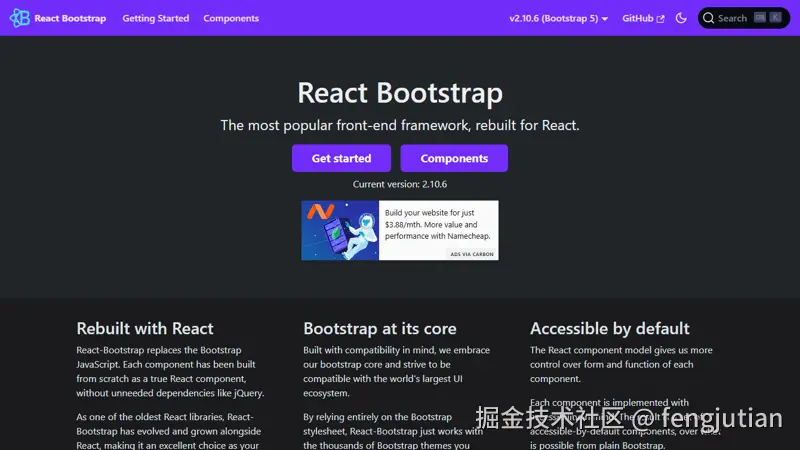
Task: Click the tagline about the most popular front-end framework
Action: tap(400, 126)
